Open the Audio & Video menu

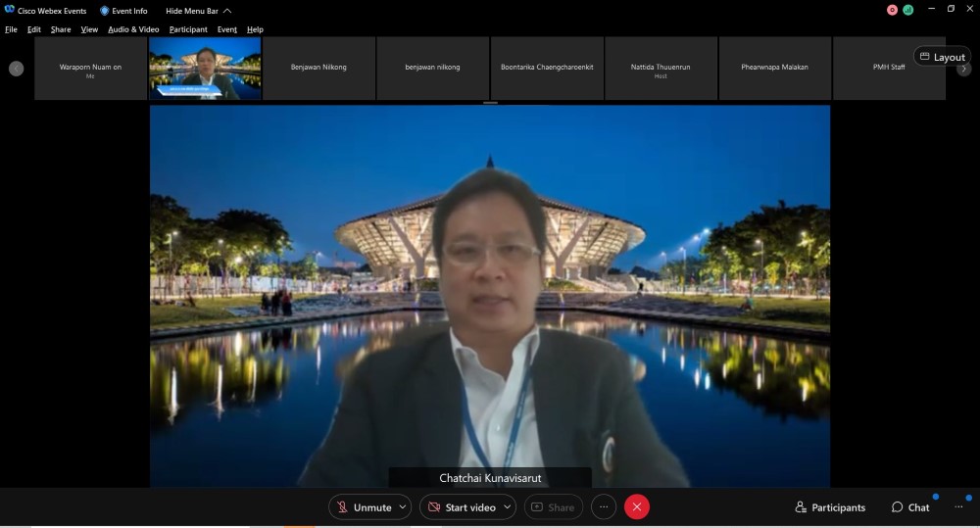coord(133,29)
